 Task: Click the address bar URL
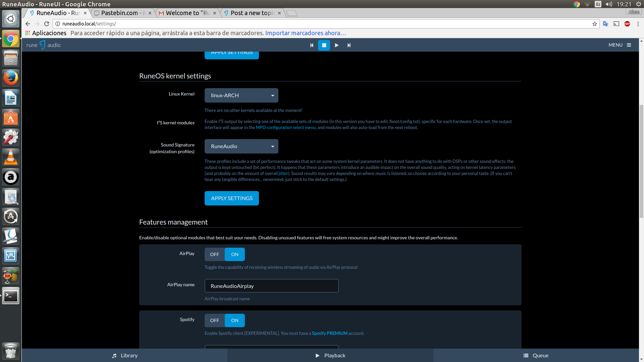(89, 24)
